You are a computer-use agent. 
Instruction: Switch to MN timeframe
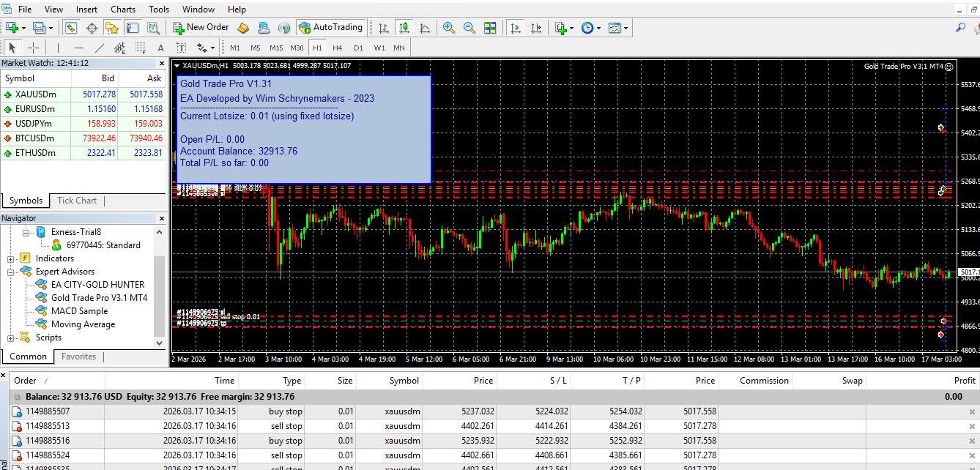(x=399, y=48)
